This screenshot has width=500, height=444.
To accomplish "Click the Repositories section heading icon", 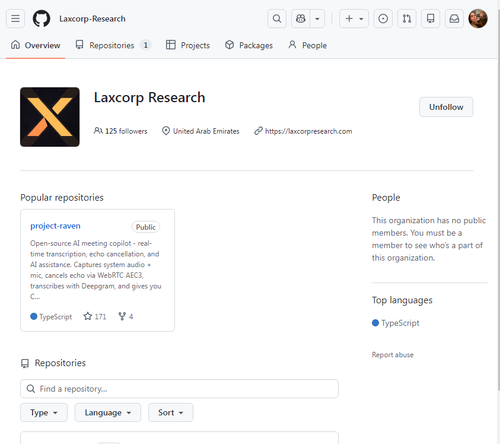I will click(x=25, y=363).
